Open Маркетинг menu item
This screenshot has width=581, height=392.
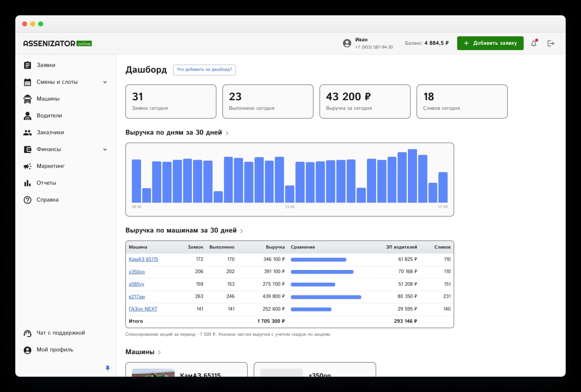(x=51, y=166)
